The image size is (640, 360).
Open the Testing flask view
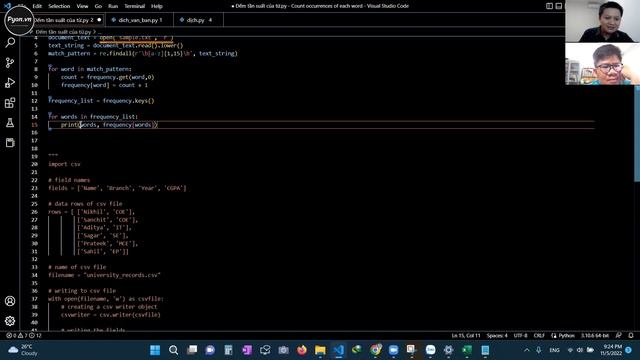(10, 122)
